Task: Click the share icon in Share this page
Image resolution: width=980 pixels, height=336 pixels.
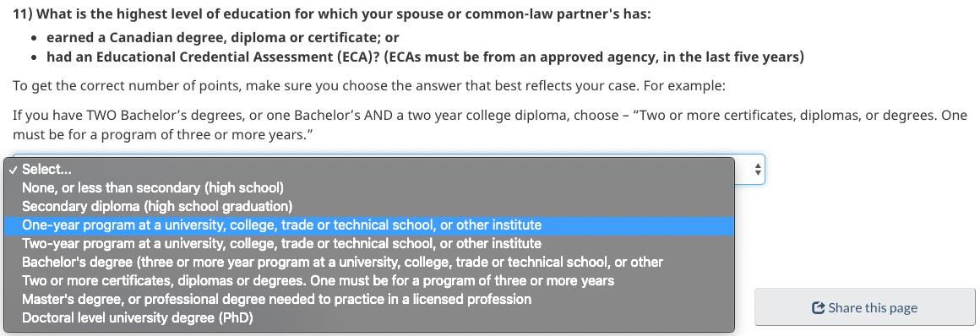Action: click(x=818, y=308)
